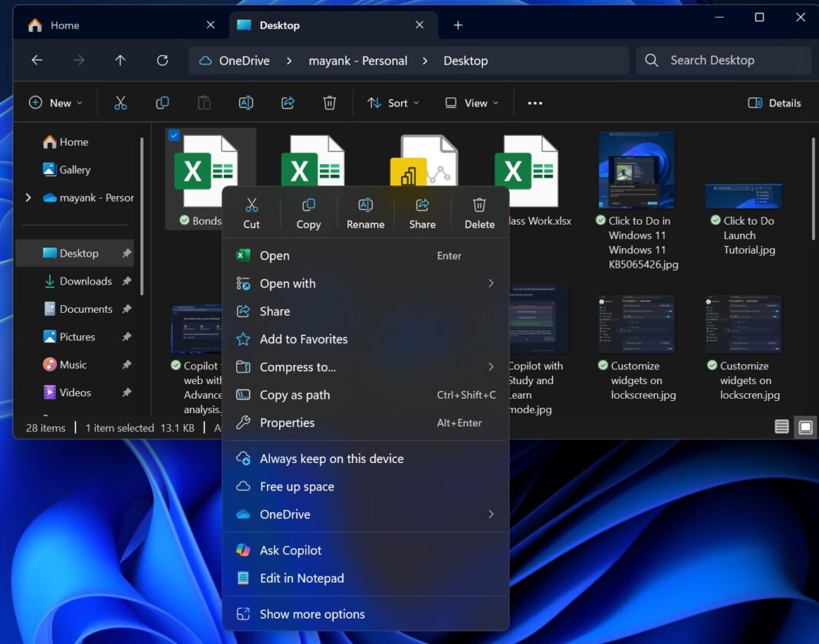Image resolution: width=819 pixels, height=644 pixels.
Task: Uncheck the selected Bonds file checkbox
Action: click(x=173, y=136)
